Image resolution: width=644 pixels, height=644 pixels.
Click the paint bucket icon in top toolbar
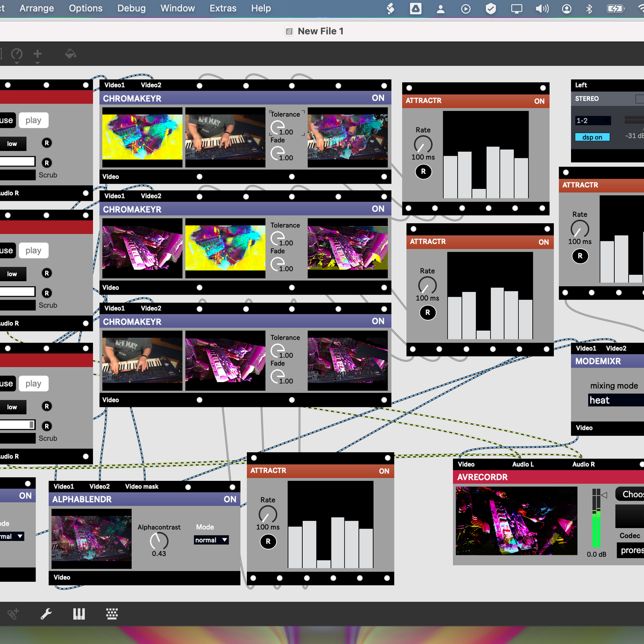70,54
